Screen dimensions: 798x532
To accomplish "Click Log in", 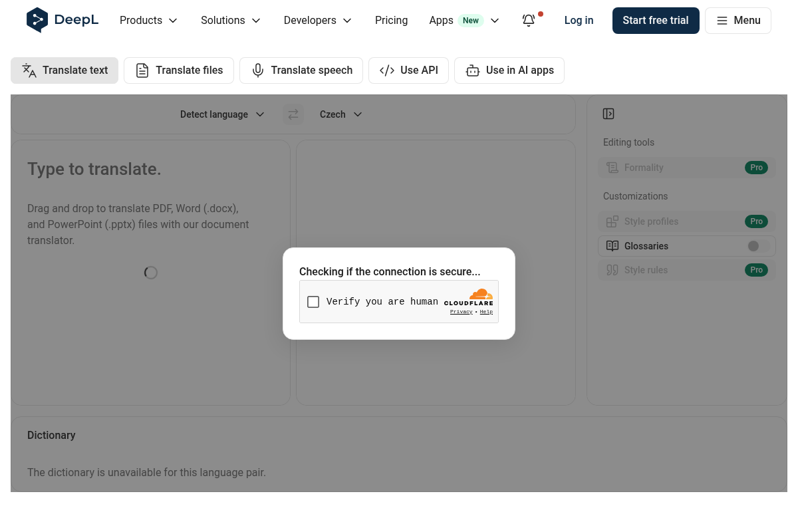I will 579,21.
